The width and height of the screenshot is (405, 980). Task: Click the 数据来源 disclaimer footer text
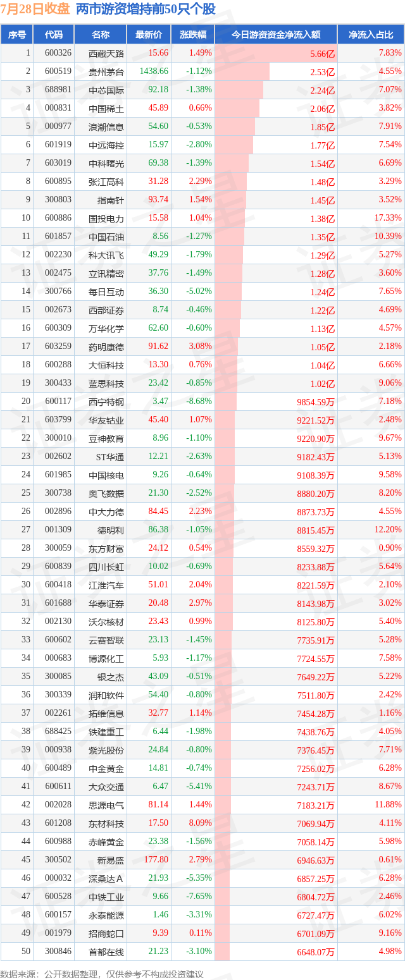coord(103,974)
